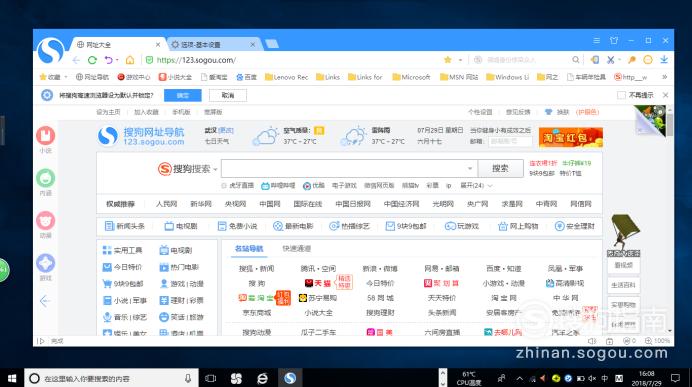Check the 不再提示 checkbox

pyautogui.click(x=621, y=95)
